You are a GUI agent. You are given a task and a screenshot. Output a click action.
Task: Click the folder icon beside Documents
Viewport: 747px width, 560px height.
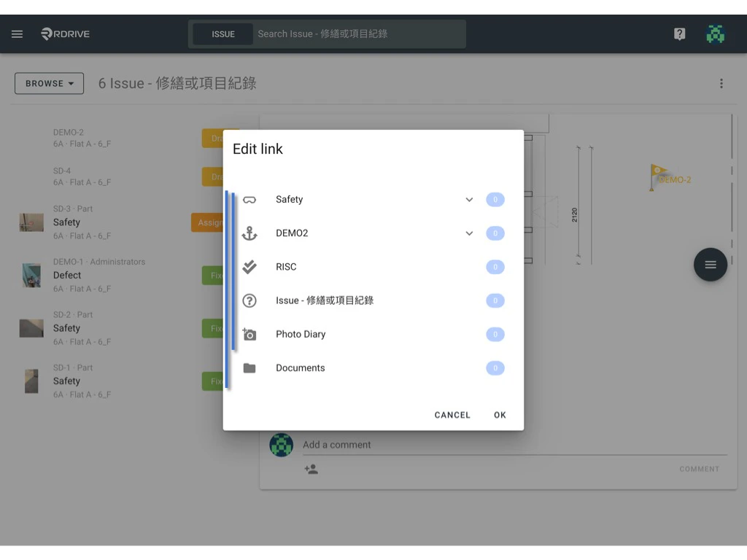249,367
